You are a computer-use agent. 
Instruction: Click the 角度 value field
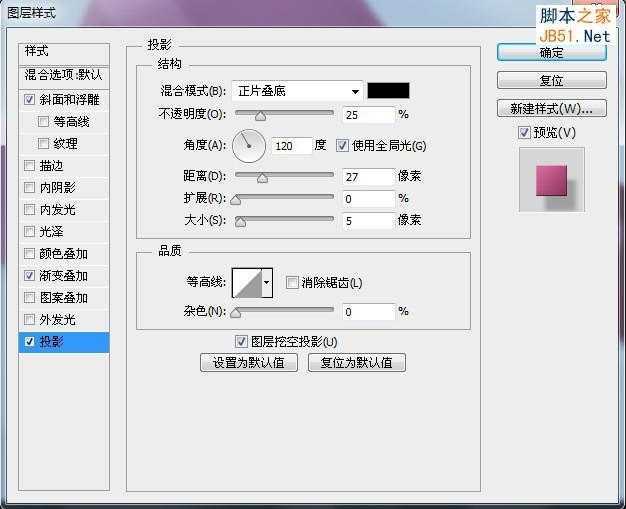point(291,146)
